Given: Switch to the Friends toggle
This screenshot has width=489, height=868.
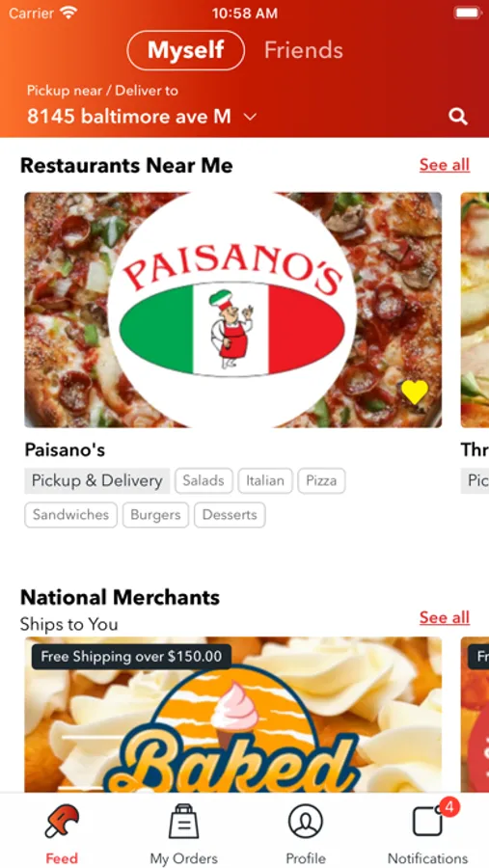Looking at the screenshot, I should 304,50.
